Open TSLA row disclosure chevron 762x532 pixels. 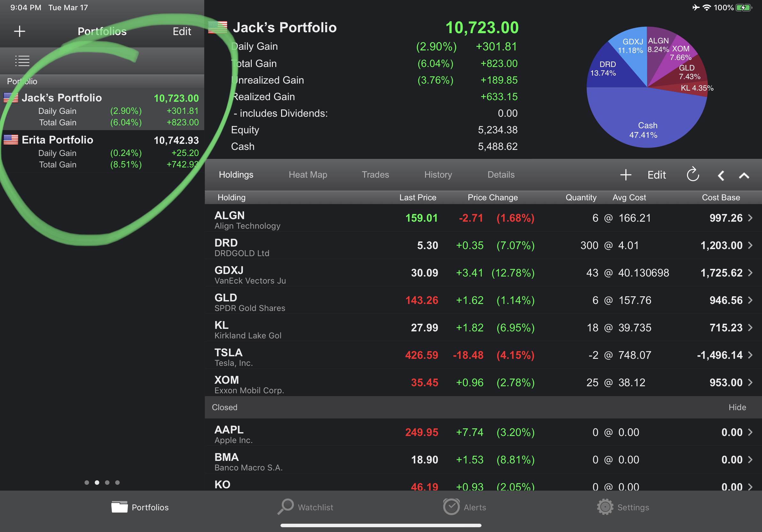(x=751, y=355)
